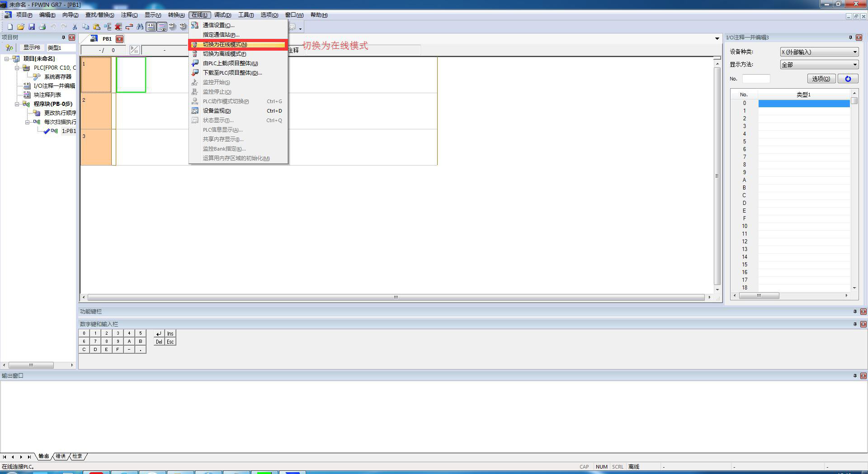Click the Save floppy disk icon
This screenshot has width=868, height=474.
tap(32, 27)
